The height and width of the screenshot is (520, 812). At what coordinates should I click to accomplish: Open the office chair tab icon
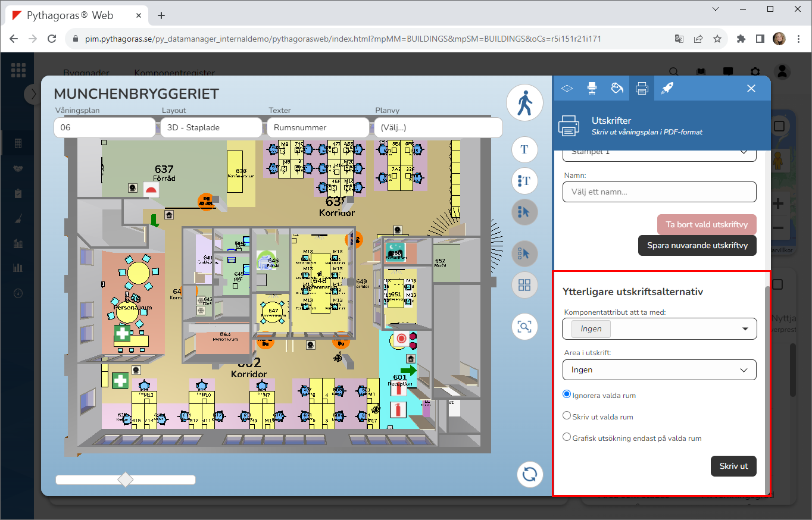click(592, 89)
